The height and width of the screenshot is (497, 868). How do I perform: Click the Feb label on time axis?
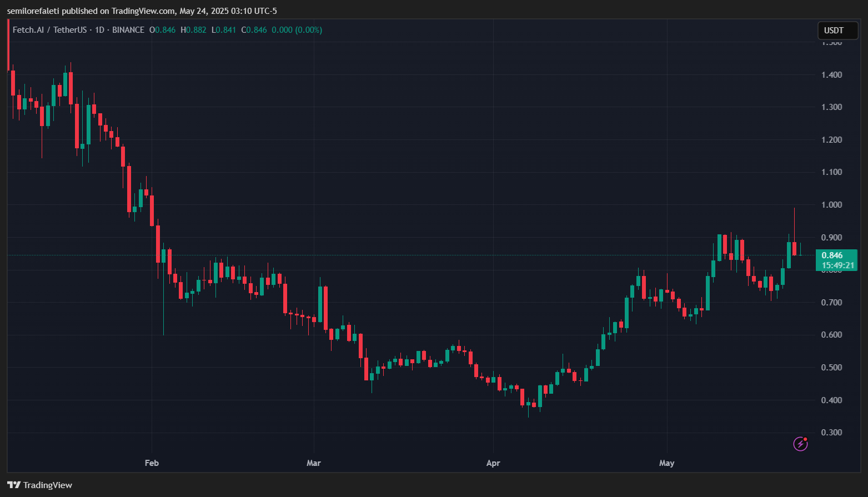pyautogui.click(x=152, y=463)
